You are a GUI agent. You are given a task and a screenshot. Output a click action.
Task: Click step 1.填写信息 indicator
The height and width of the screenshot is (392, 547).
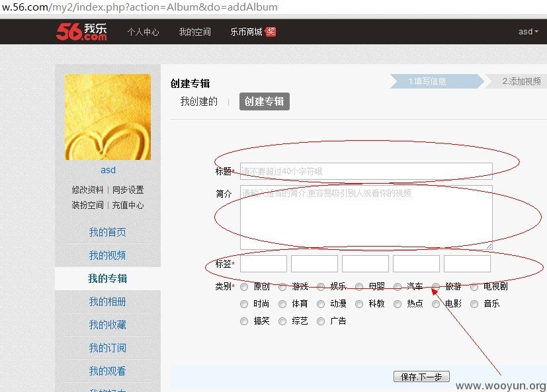pos(437,81)
